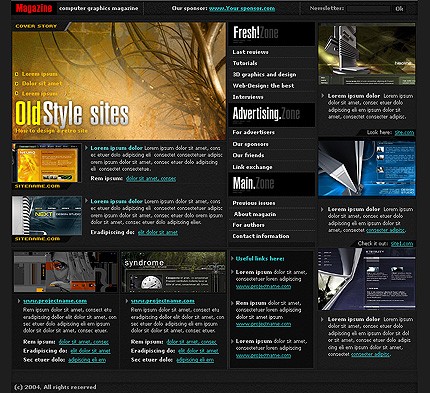Click 'adipiscing eli em' link in left bottom column
Screen dimensions: 430x393
87,360
